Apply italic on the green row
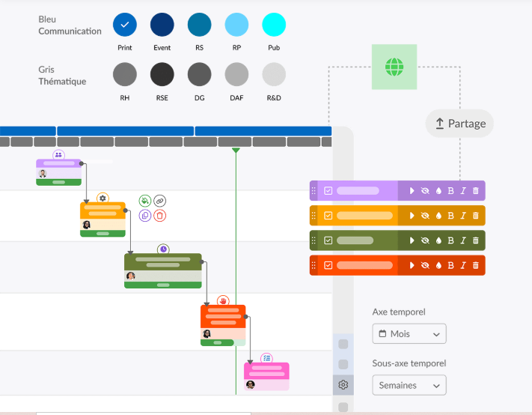This screenshot has height=415, width=532. coord(462,240)
